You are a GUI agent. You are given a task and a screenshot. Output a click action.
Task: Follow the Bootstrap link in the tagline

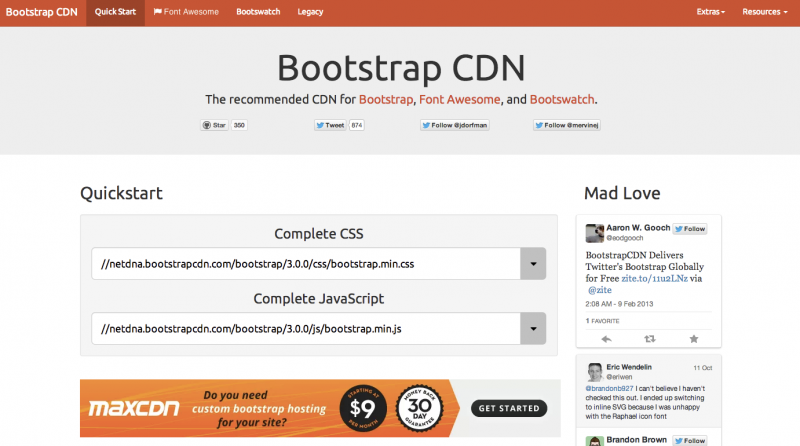386,100
